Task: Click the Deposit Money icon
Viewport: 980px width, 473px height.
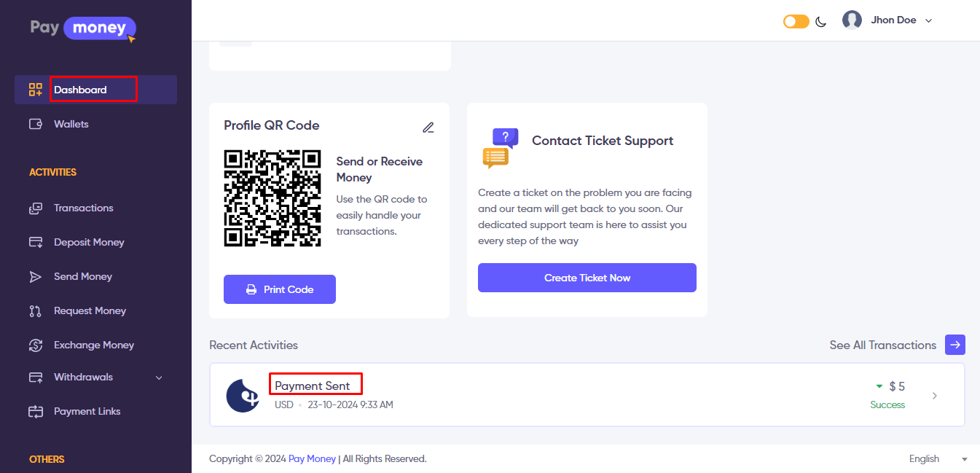Action: [x=36, y=242]
